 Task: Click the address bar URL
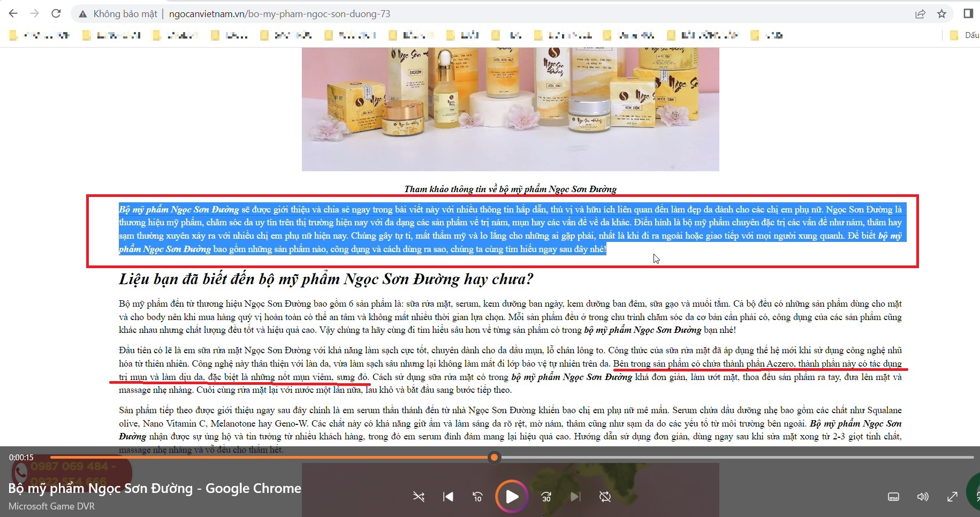[279, 14]
